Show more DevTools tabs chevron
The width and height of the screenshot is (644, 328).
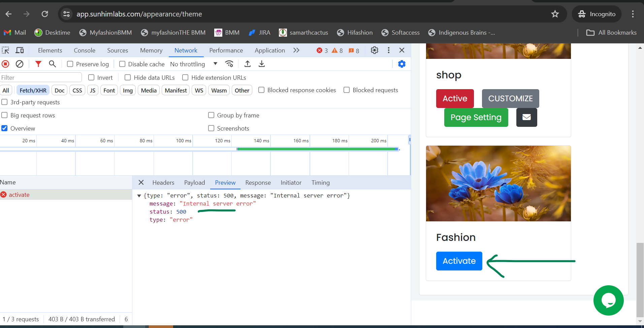pyautogui.click(x=296, y=50)
